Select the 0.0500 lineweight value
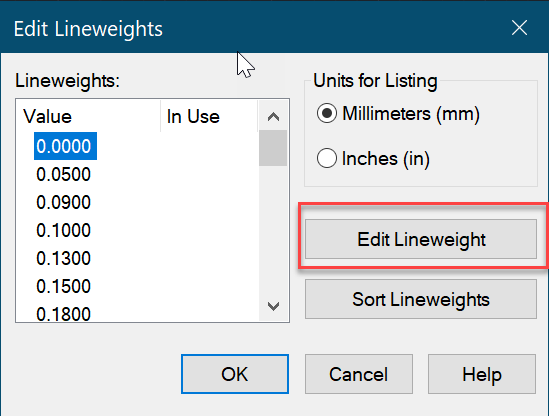Image resolution: width=549 pixels, height=416 pixels. (x=63, y=174)
